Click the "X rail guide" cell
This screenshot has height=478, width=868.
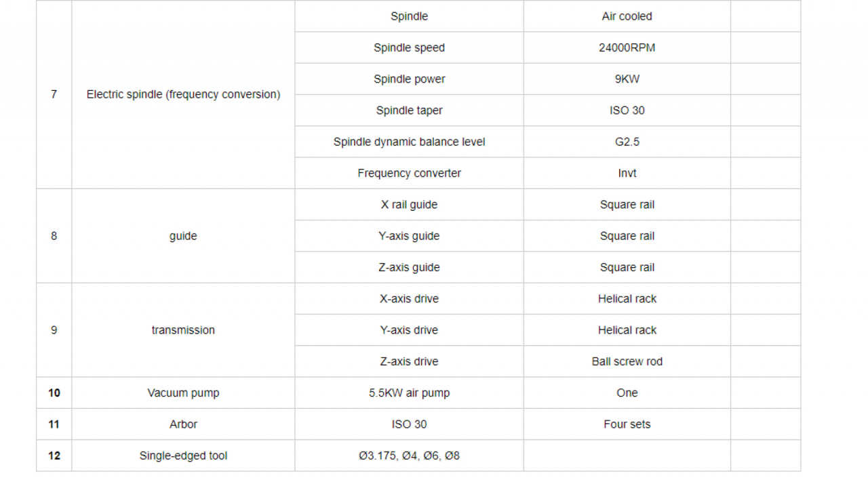click(x=409, y=205)
